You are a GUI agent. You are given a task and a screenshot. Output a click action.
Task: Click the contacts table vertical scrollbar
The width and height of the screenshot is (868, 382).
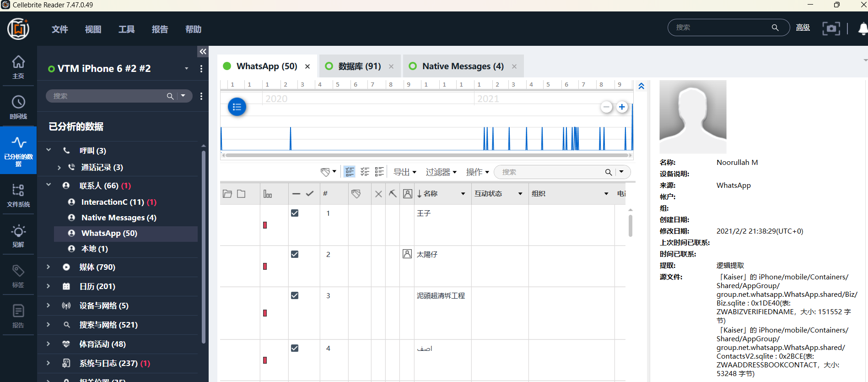(631, 225)
